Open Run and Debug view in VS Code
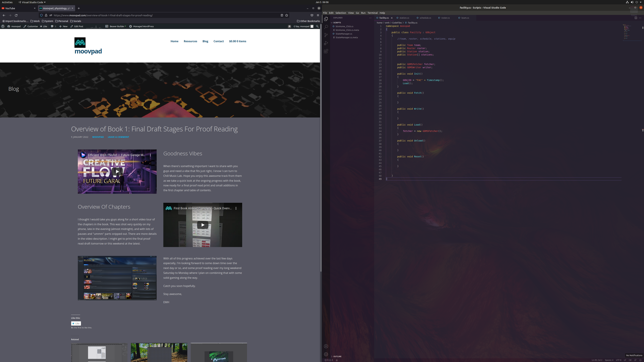The width and height of the screenshot is (644, 362). (x=326, y=43)
